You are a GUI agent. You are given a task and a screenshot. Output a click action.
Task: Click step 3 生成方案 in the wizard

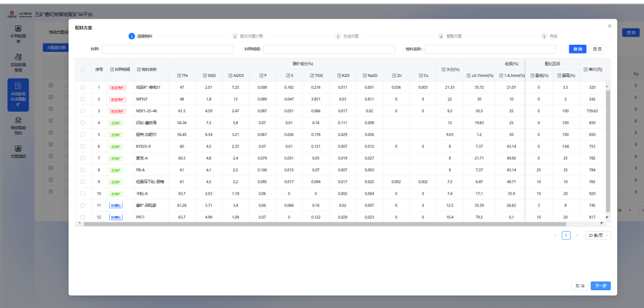click(x=347, y=36)
